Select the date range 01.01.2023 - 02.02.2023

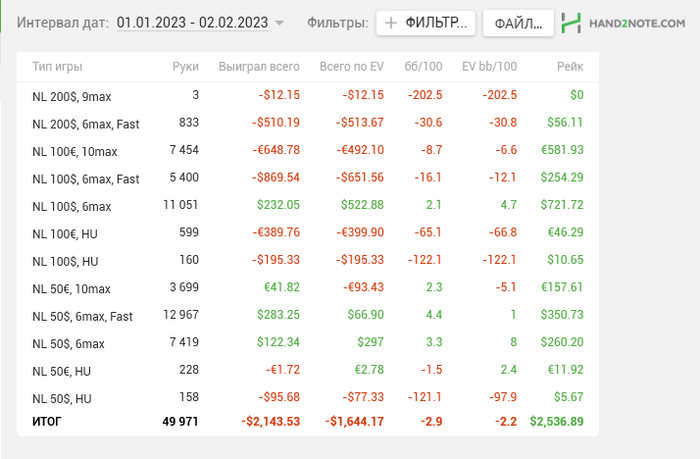pos(192,22)
